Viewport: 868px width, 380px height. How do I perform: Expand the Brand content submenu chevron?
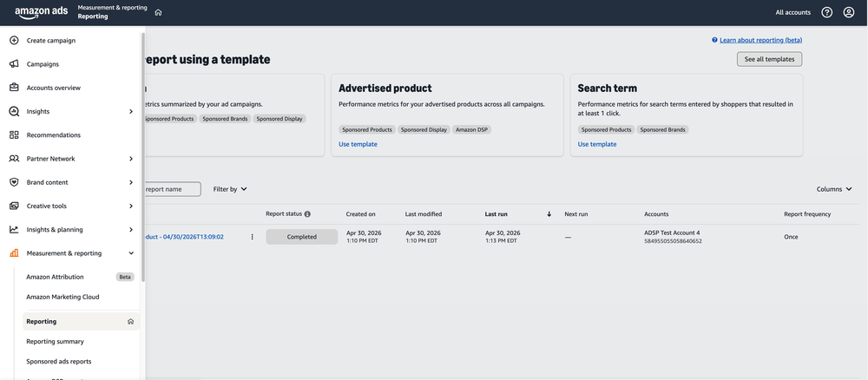[x=131, y=182]
